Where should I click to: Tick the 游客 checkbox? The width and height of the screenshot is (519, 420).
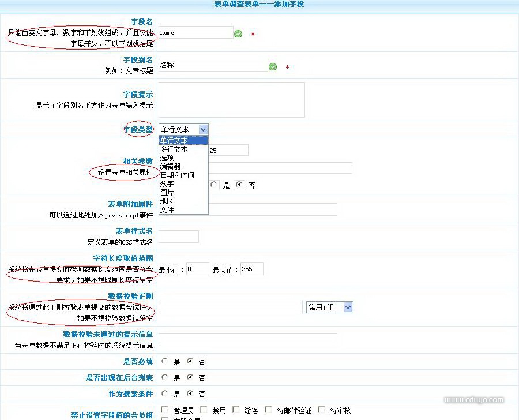coord(236,410)
